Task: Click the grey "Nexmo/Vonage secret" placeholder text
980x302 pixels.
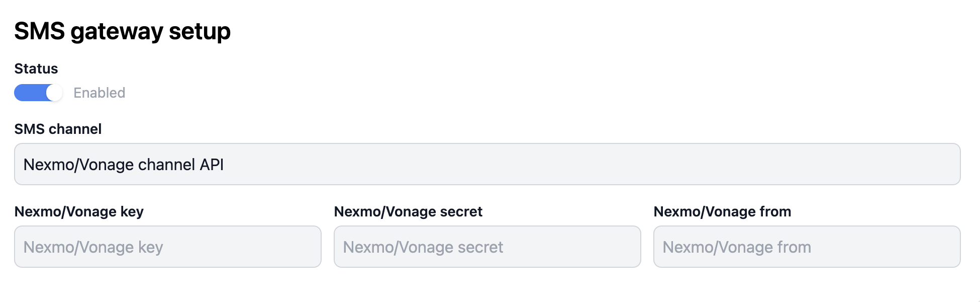Action: tap(423, 247)
